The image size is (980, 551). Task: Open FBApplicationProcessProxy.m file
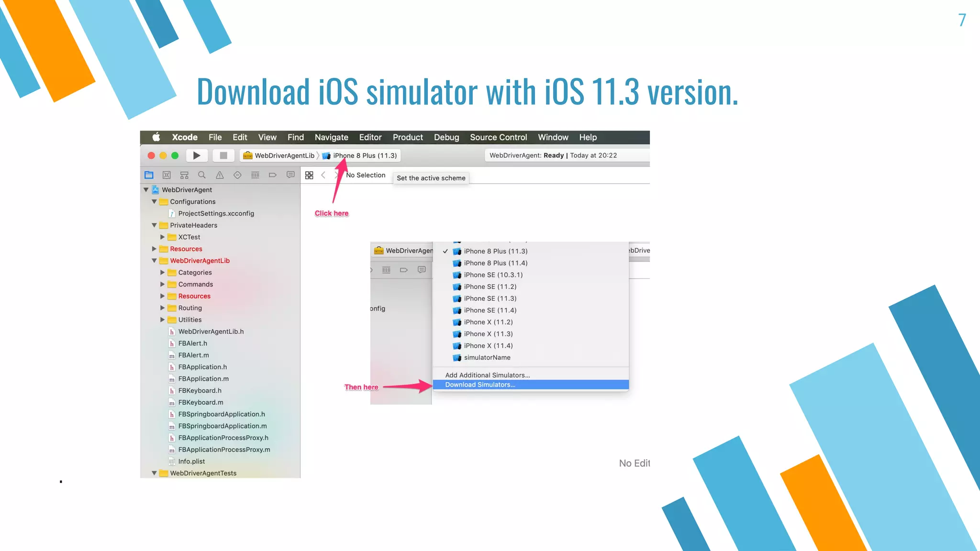pyautogui.click(x=219, y=450)
